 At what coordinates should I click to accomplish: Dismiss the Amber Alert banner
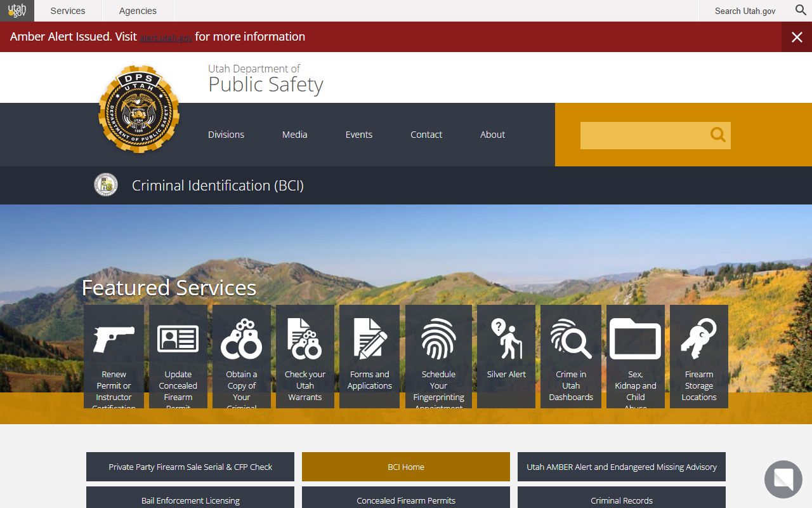click(x=797, y=37)
